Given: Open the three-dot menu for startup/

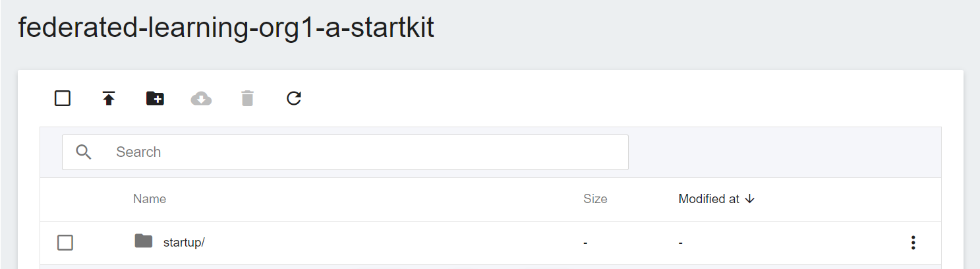Looking at the screenshot, I should pyautogui.click(x=913, y=243).
